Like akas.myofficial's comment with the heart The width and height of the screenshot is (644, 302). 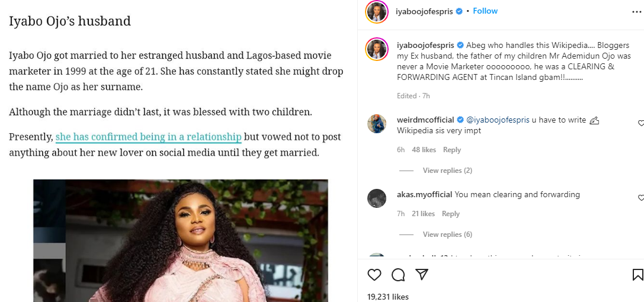[x=641, y=198]
